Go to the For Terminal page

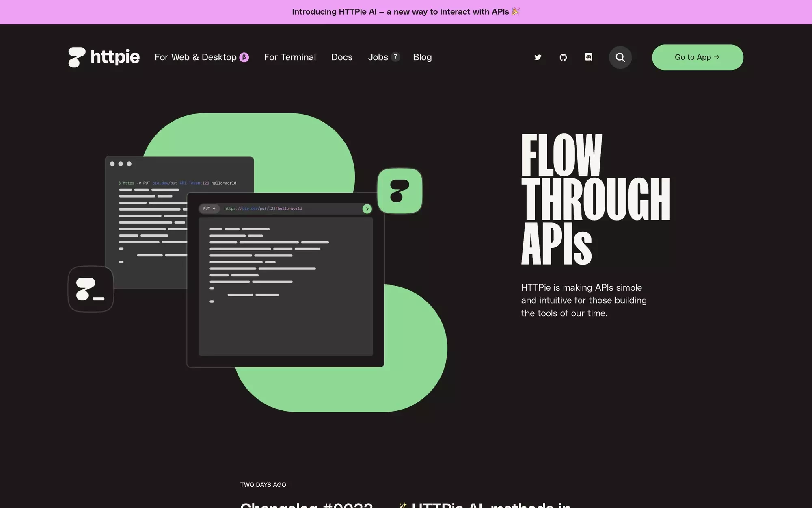[x=290, y=57]
